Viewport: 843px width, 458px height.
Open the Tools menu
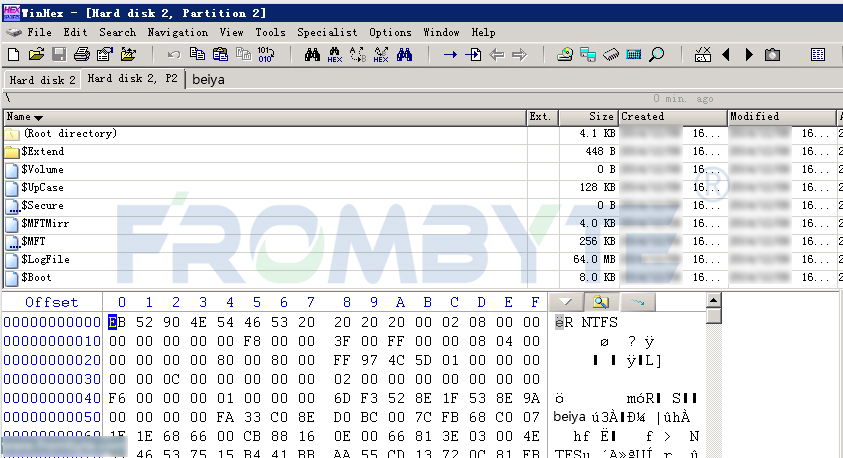[x=270, y=32]
